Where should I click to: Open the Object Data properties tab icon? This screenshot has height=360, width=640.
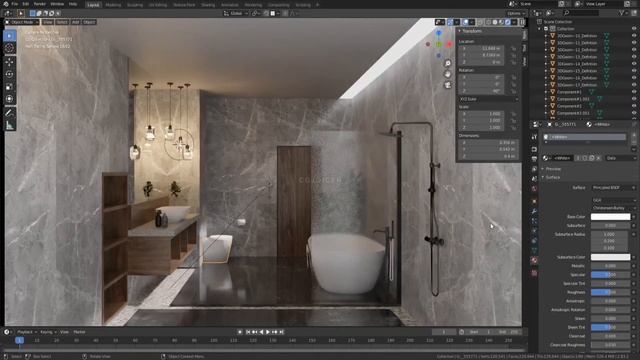(x=534, y=250)
